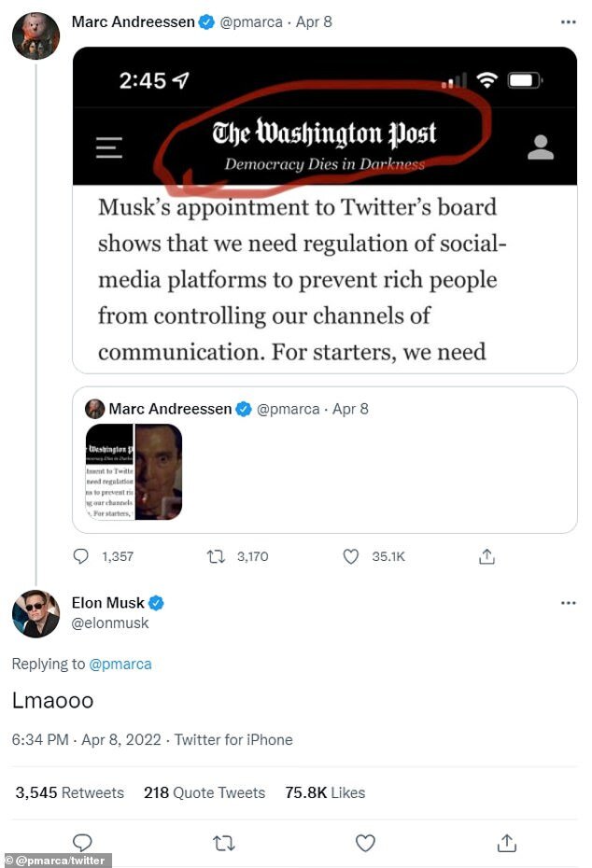View the 218 Quote Tweets
This screenshot has width=592, height=868.
coord(204,792)
